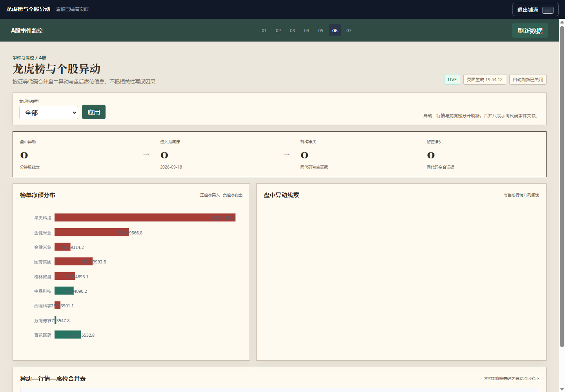
Task: Switch to page tab 01
Action: tap(264, 31)
